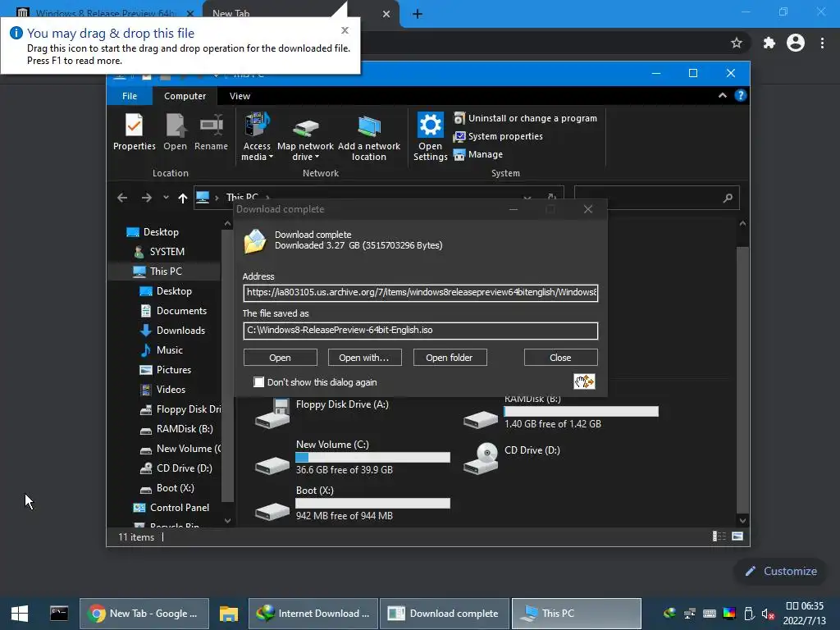Click the Windows Start button
The height and width of the screenshot is (630, 840).
[20, 614]
